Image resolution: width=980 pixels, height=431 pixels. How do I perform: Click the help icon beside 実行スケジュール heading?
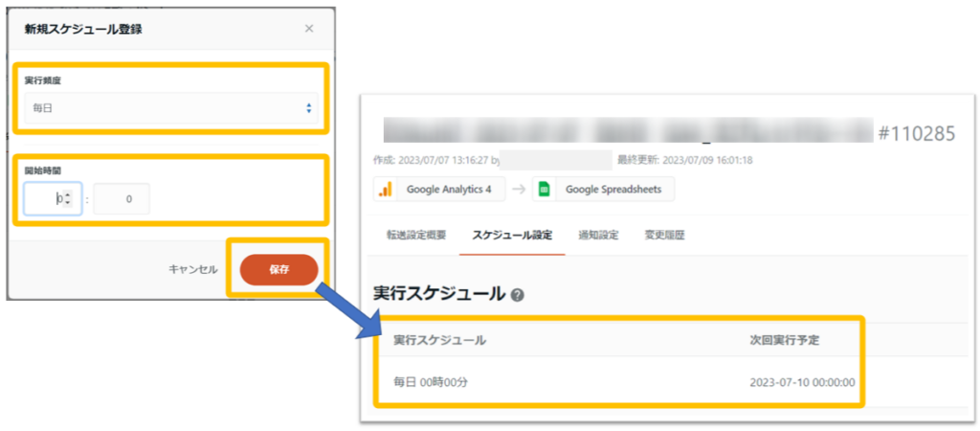click(x=518, y=294)
